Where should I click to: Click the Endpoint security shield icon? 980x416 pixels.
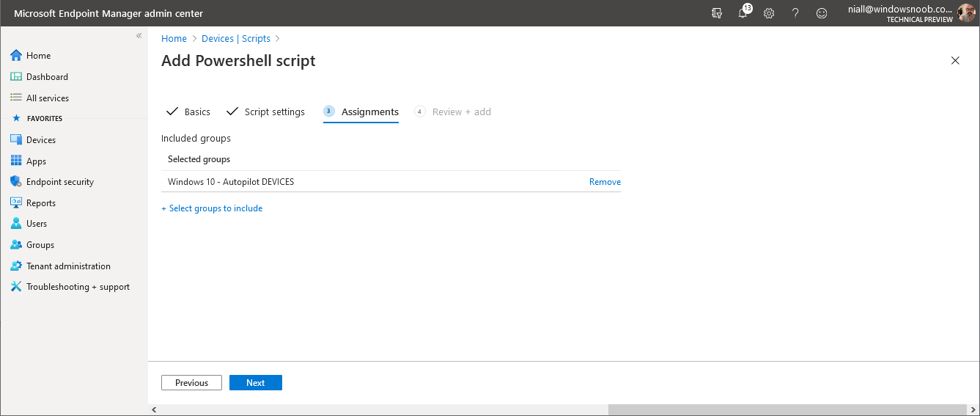(x=16, y=182)
